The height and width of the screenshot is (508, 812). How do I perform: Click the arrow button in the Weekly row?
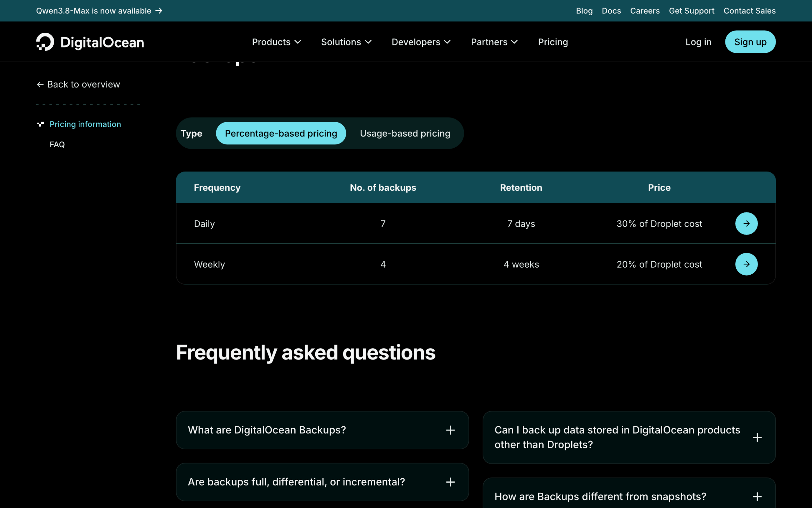[746, 264]
